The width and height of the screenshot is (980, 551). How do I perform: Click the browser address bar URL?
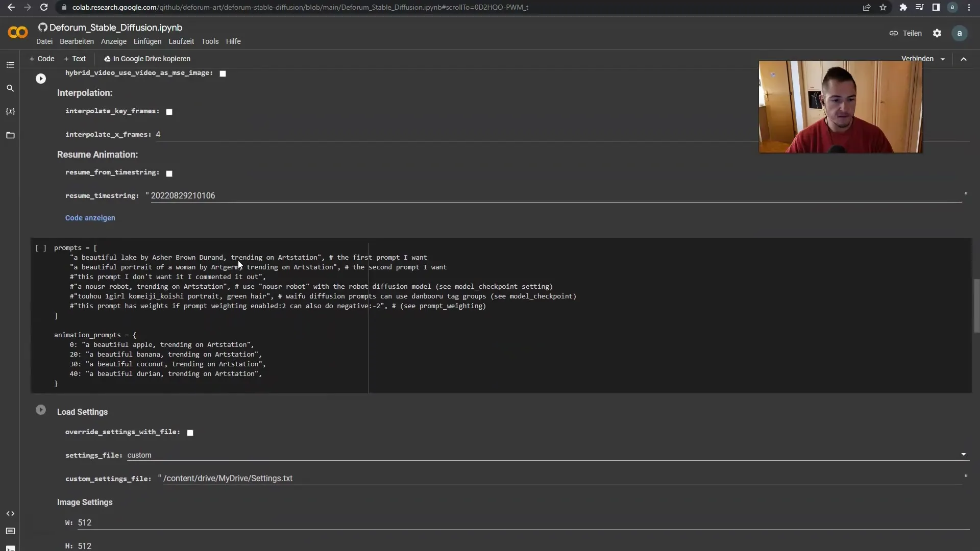pyautogui.click(x=300, y=7)
